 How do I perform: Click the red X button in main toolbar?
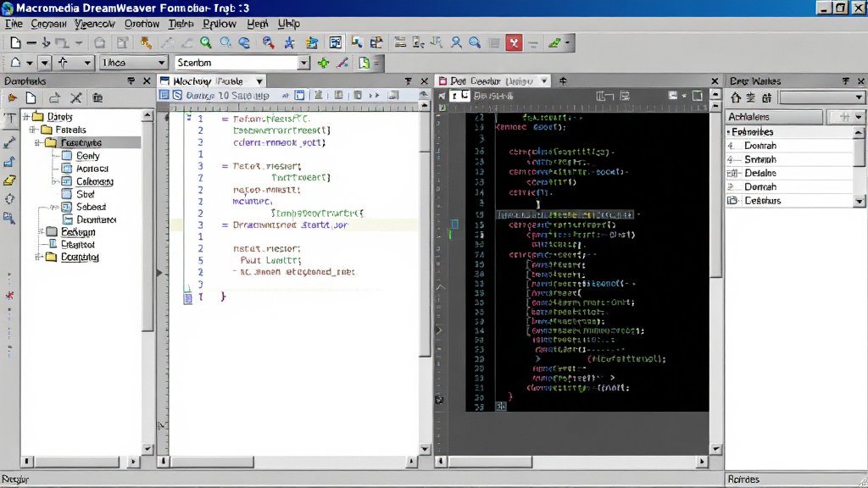pyautogui.click(x=514, y=42)
